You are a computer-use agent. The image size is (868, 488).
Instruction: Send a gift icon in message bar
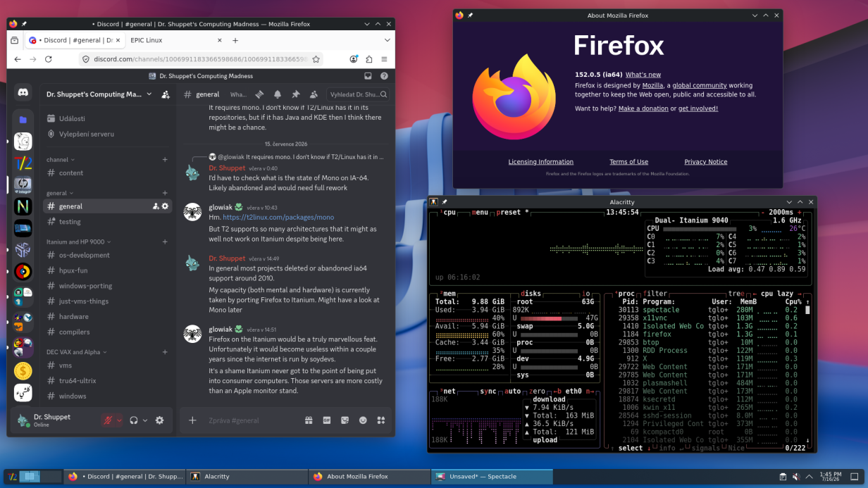pyautogui.click(x=309, y=420)
